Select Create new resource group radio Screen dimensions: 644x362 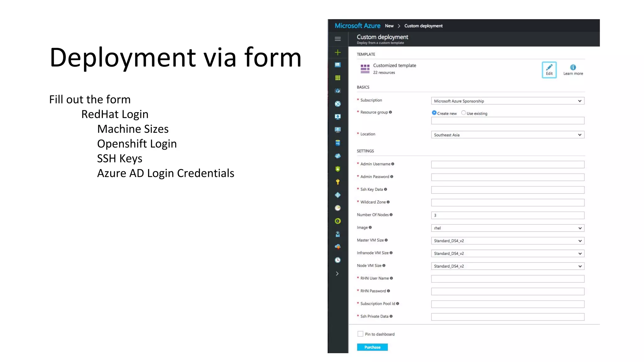434,113
